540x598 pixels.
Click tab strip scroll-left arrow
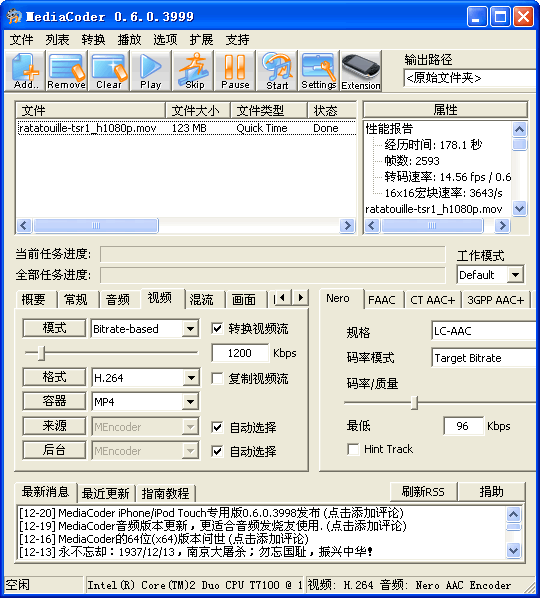(283, 297)
